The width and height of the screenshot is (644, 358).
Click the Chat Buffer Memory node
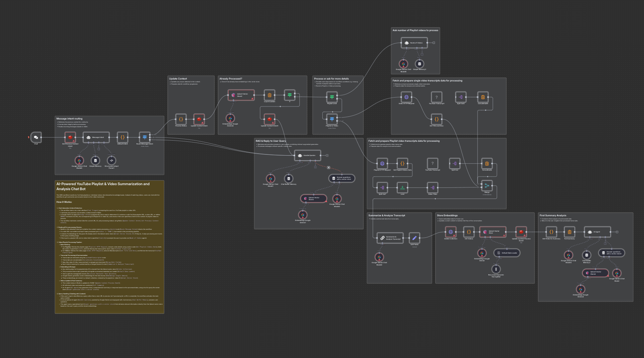pos(289,179)
